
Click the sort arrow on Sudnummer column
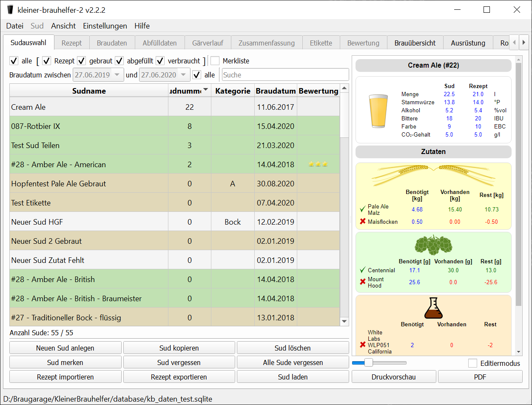[x=206, y=90]
